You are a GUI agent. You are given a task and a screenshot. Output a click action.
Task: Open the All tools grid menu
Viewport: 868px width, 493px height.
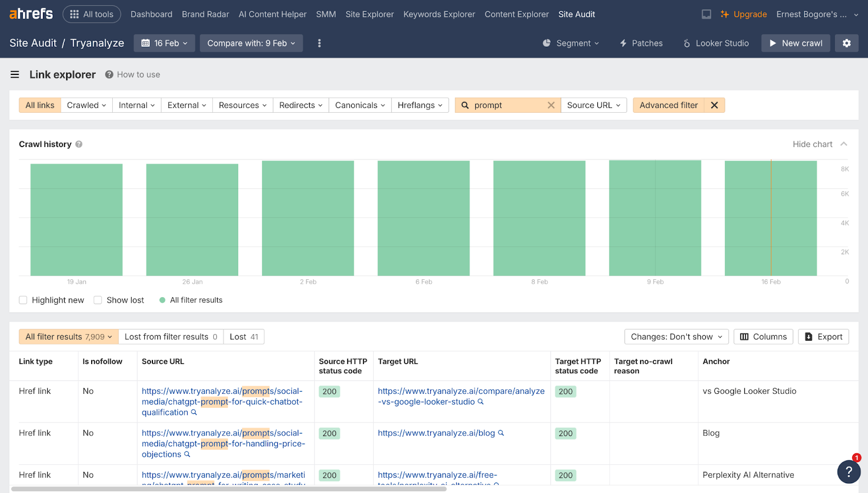[91, 14]
